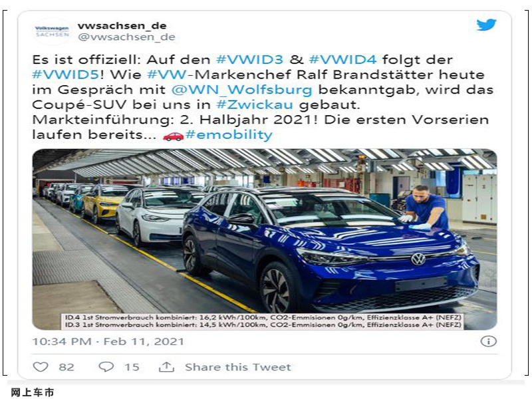Click the vwsachsen_de display name
Screen dimensions: 532x399
(122, 26)
